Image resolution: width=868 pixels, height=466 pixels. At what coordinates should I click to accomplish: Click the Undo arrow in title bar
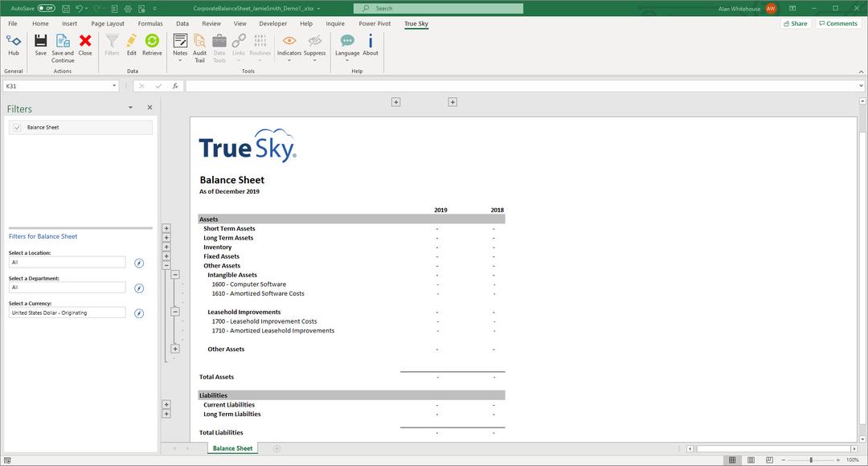[x=79, y=8]
